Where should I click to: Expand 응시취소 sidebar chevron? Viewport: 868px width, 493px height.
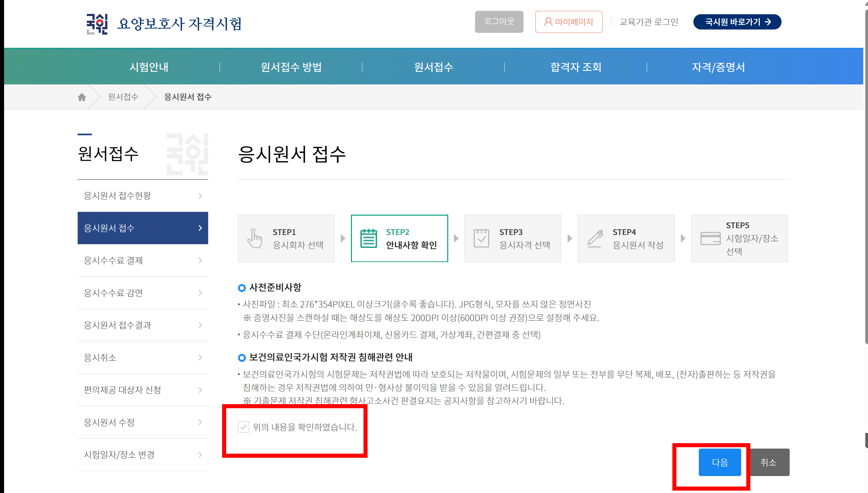[200, 358]
